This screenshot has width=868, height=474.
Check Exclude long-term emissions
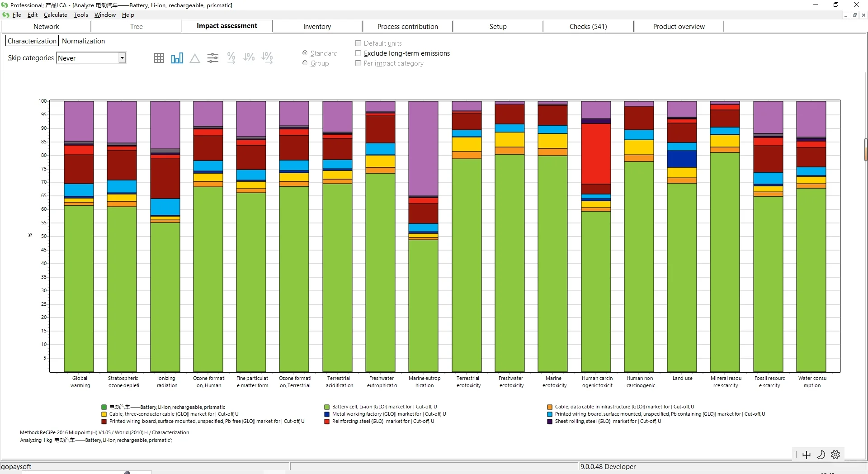[x=358, y=53]
